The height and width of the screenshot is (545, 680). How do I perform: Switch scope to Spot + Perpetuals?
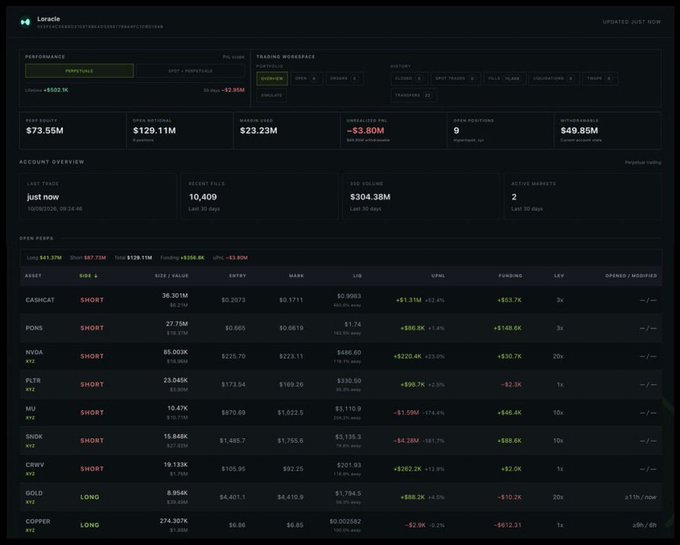190,71
